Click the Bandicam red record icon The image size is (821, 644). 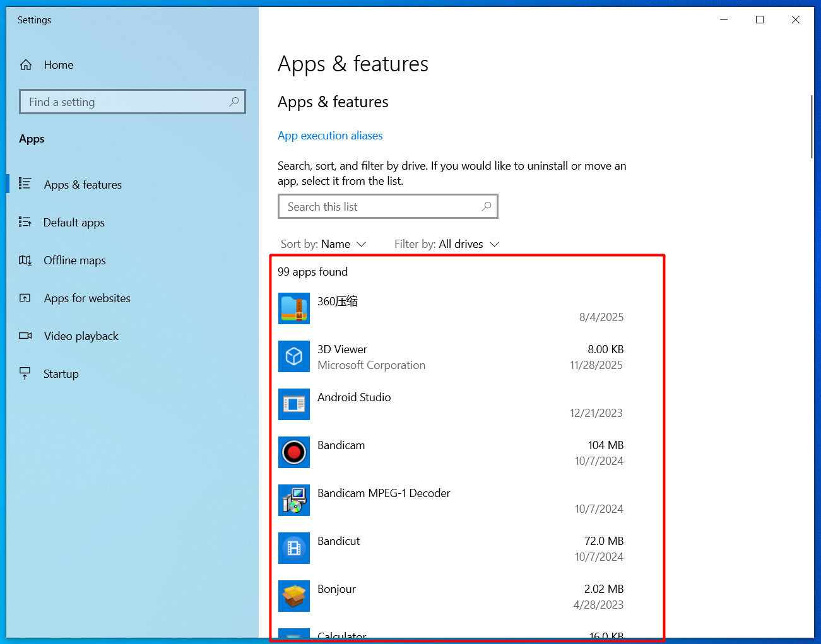coord(294,452)
